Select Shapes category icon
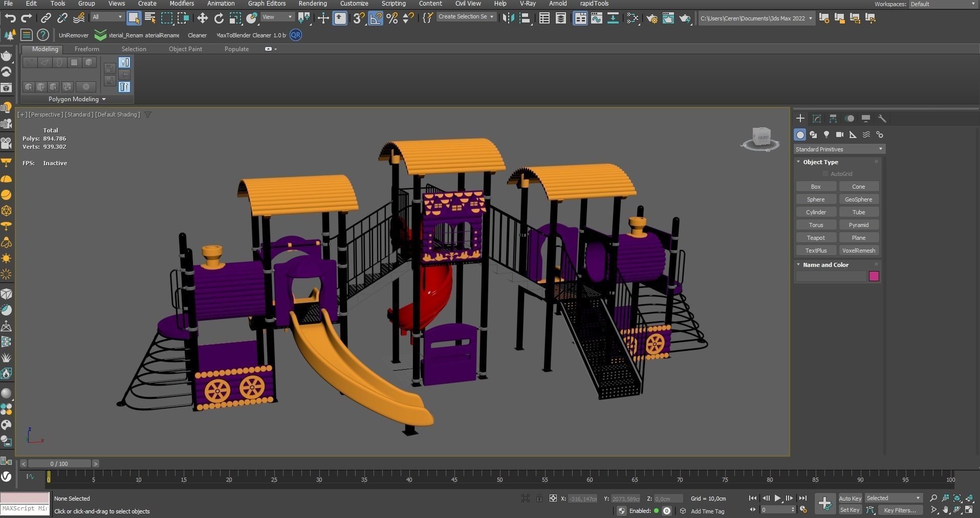Viewport: 980px width, 518px height. point(813,134)
